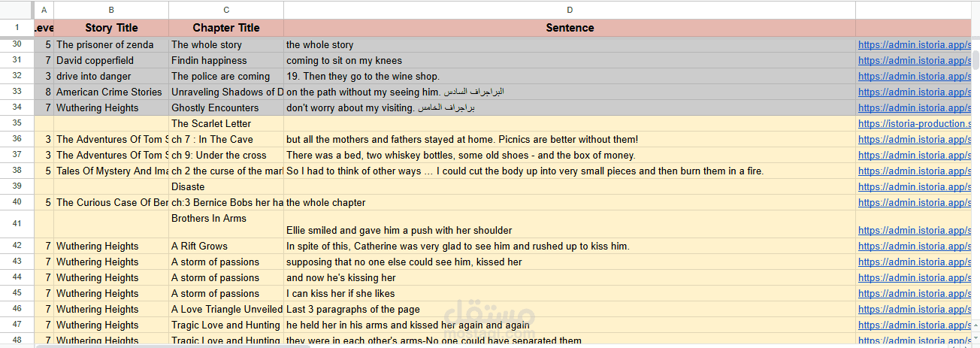Click the select-all corner box
Image resolution: width=980 pixels, height=348 pixels.
click(x=17, y=10)
